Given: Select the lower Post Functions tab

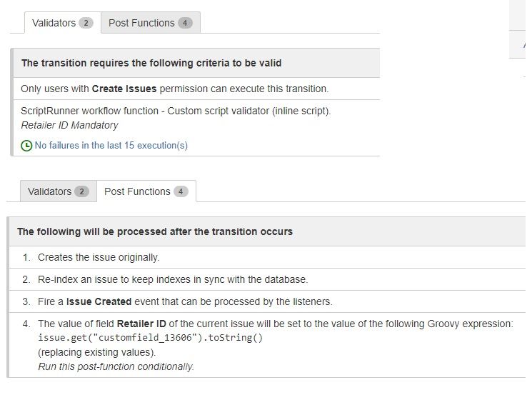Looking at the screenshot, I should (x=146, y=191).
